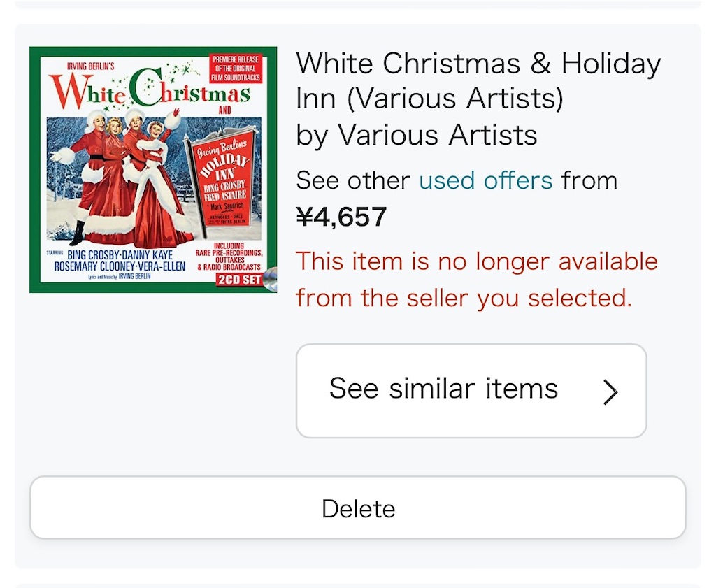Click the "Inn (Various Artists)" title line
716x588 pixels.
tap(429, 99)
